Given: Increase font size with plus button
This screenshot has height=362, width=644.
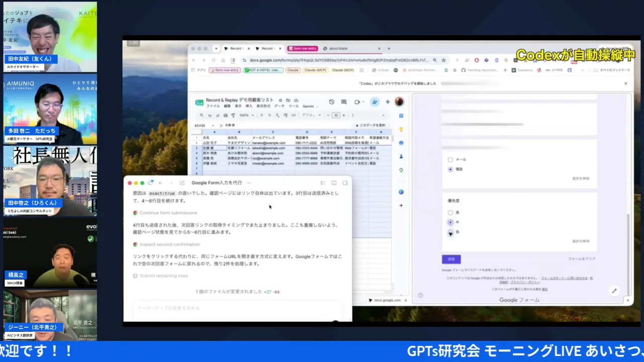Looking at the screenshot, I should 344,115.
